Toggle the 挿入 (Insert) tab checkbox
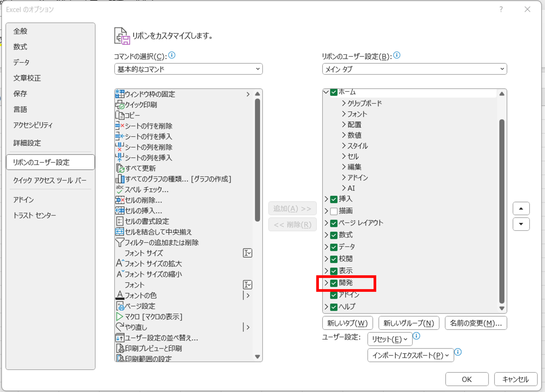The image size is (545, 392). point(334,199)
